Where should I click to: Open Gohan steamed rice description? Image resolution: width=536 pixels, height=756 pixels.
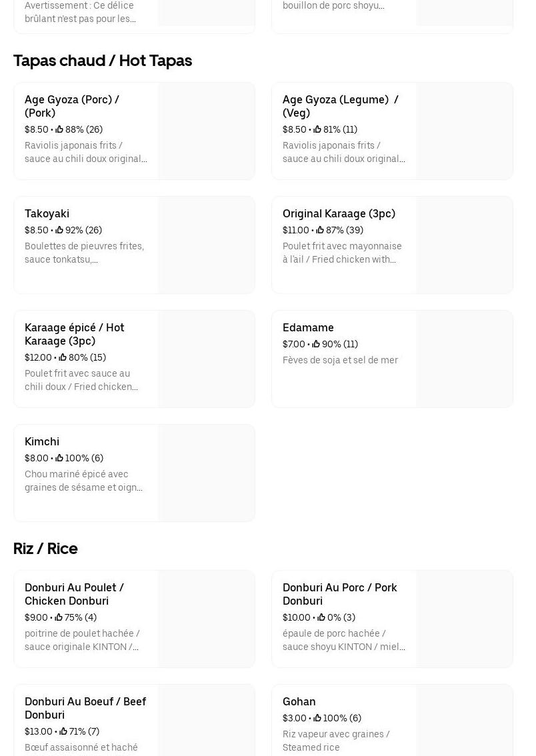[x=336, y=741]
